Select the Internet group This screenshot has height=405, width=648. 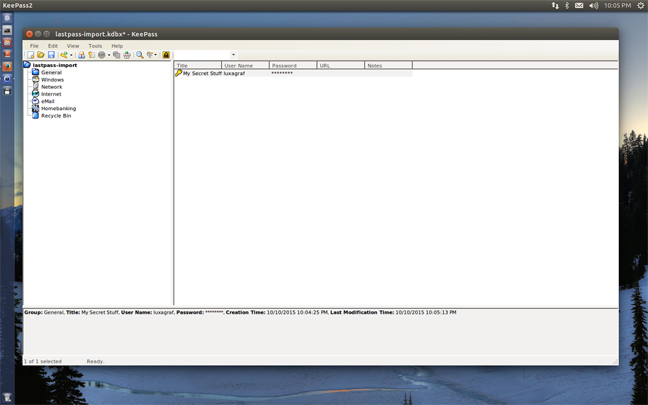51,94
